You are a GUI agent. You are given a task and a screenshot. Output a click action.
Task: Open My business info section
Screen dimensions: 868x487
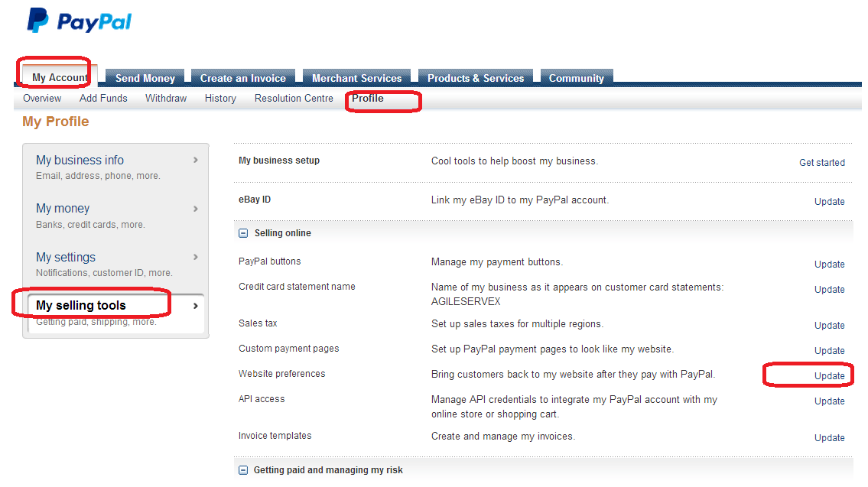pos(80,160)
